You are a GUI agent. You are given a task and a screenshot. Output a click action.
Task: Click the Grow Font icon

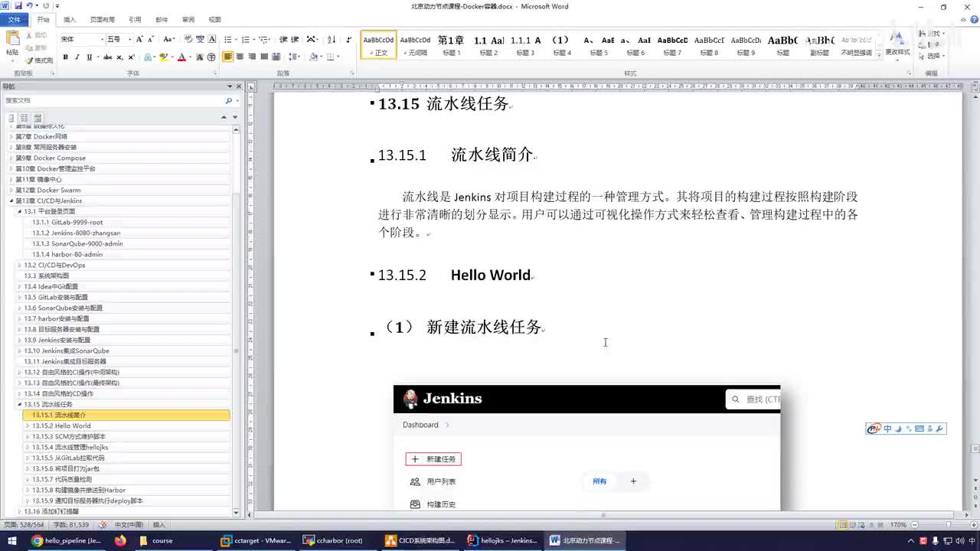click(139, 39)
